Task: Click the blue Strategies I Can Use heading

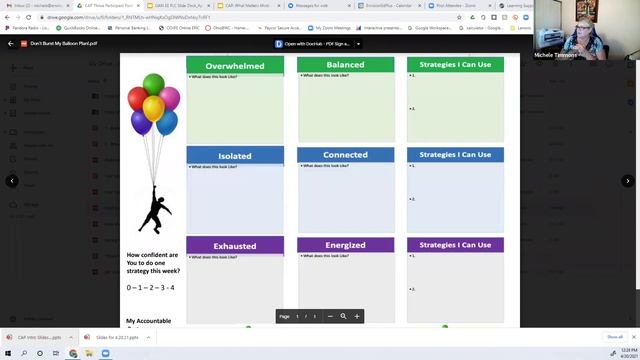Action: [x=455, y=155]
